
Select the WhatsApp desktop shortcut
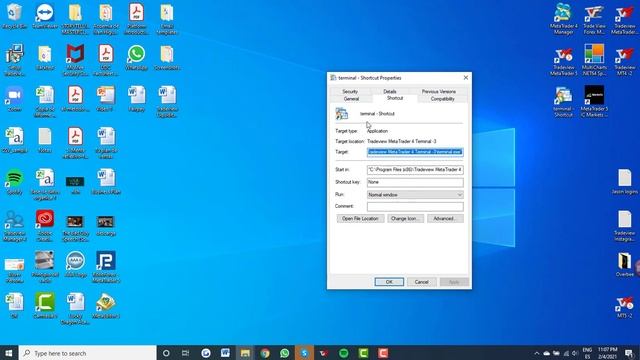(x=136, y=58)
